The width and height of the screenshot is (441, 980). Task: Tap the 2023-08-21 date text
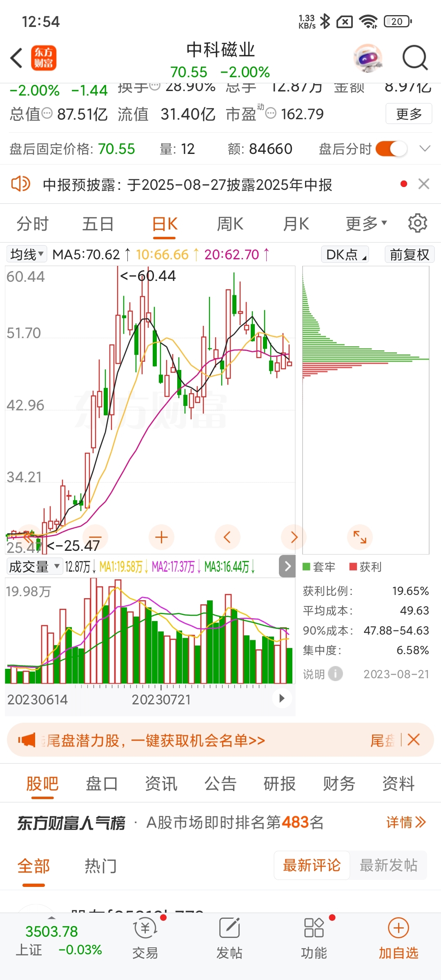pyautogui.click(x=396, y=674)
